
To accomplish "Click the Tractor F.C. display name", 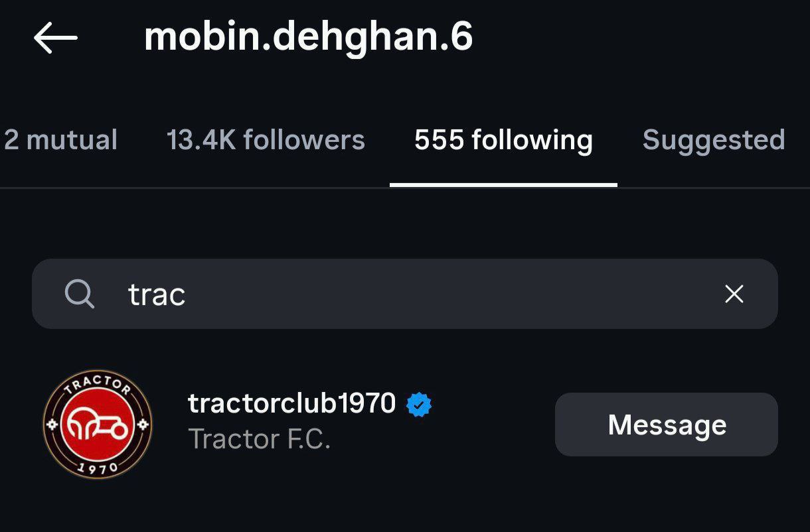I will coord(260,439).
